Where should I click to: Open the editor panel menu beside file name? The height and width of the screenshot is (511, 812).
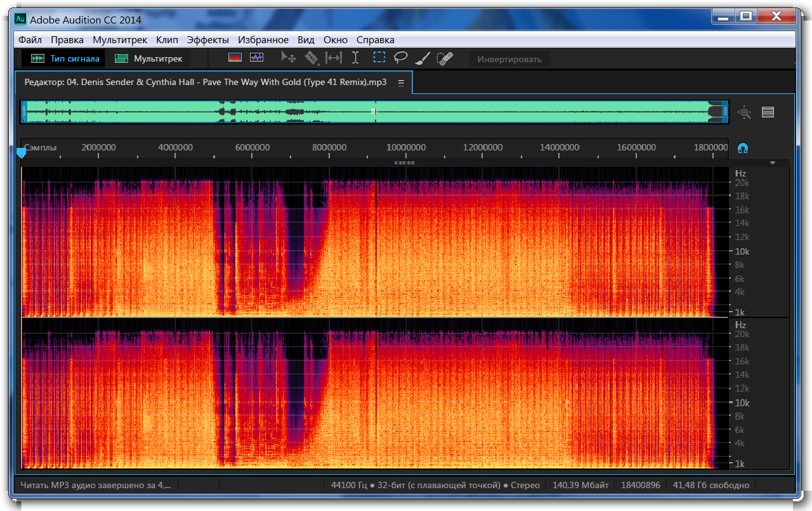point(401,83)
